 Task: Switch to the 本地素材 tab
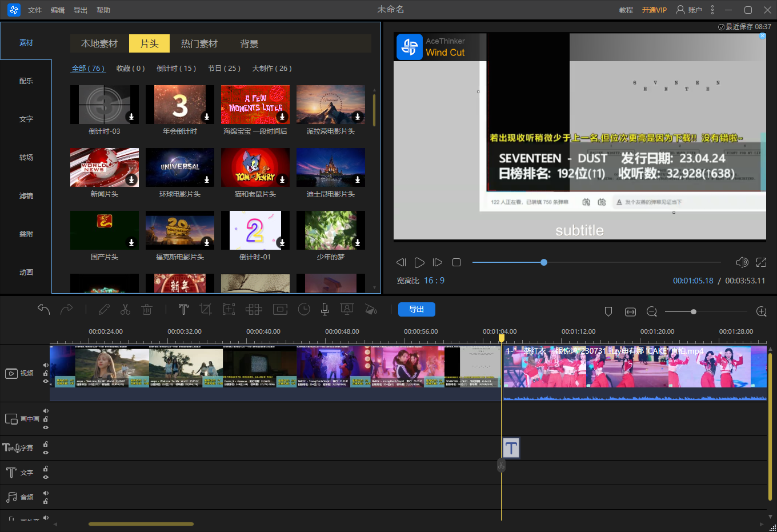(x=99, y=43)
